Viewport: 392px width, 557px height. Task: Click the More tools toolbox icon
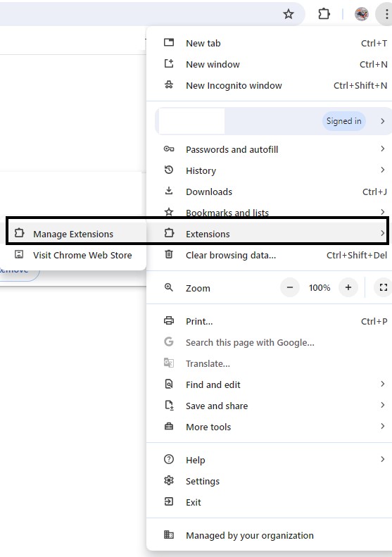click(169, 426)
